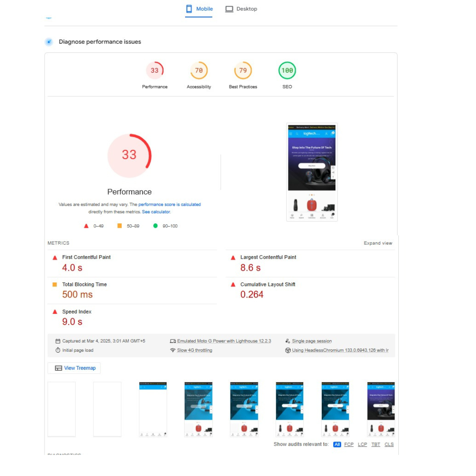Click the Performance score gauge 33
This screenshot has width=476, height=476.
(x=155, y=71)
